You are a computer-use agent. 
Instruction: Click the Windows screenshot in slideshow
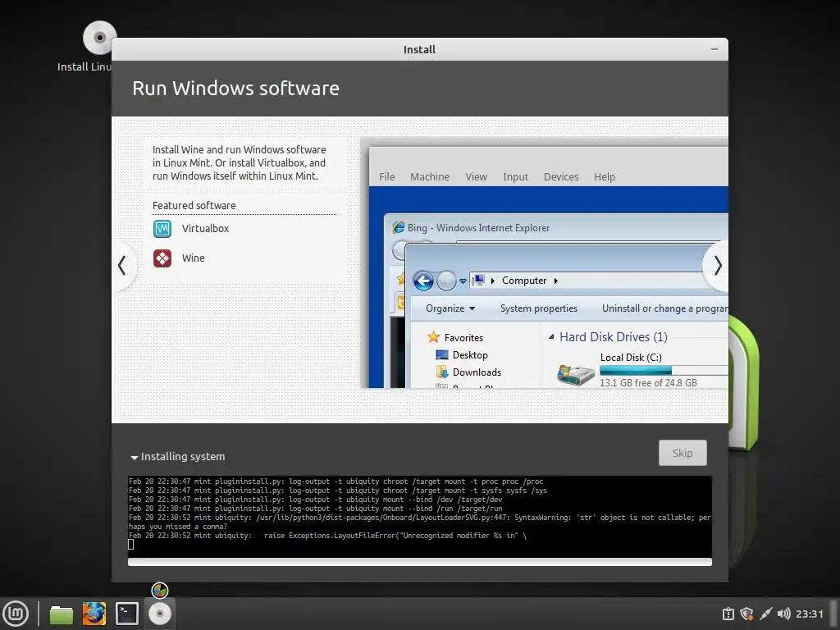[x=544, y=263]
